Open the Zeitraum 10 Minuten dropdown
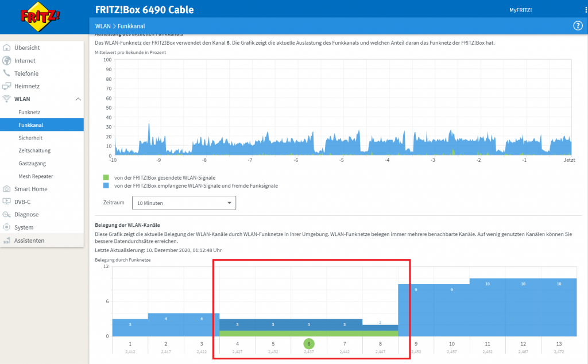This screenshot has height=364, width=588. [x=184, y=203]
